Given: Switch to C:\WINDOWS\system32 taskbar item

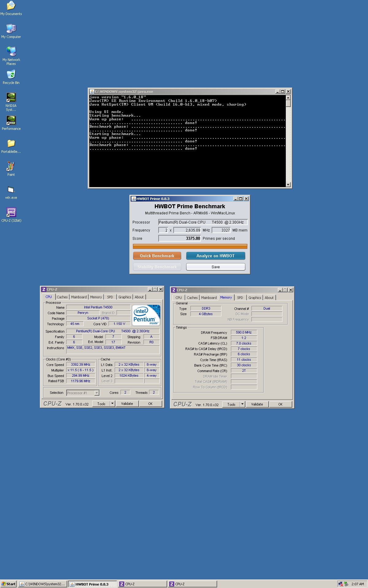Looking at the screenshot, I should (42, 584).
